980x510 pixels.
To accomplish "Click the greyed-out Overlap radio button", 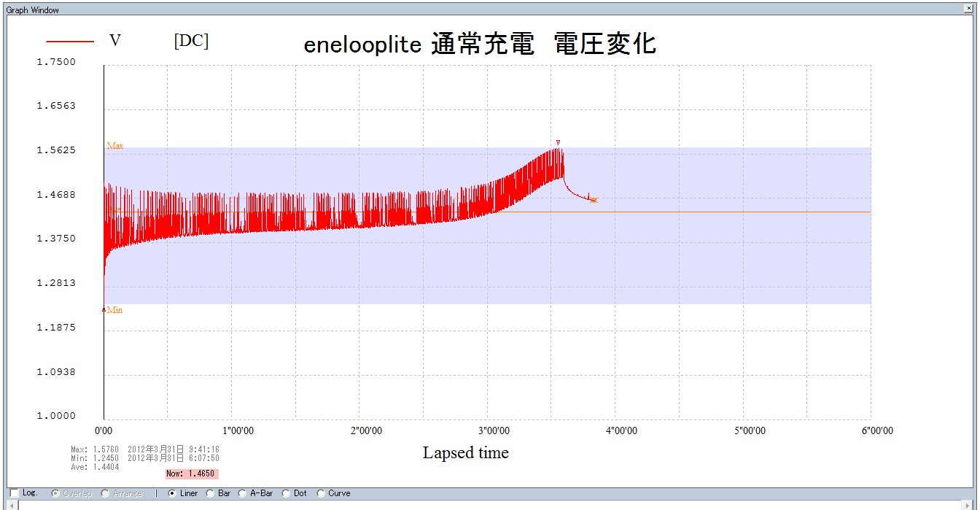I will (x=55, y=493).
